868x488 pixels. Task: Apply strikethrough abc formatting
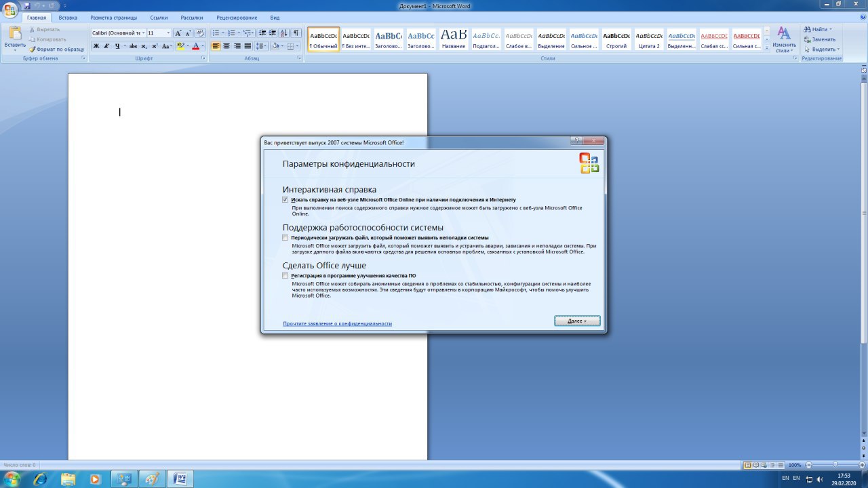(133, 46)
